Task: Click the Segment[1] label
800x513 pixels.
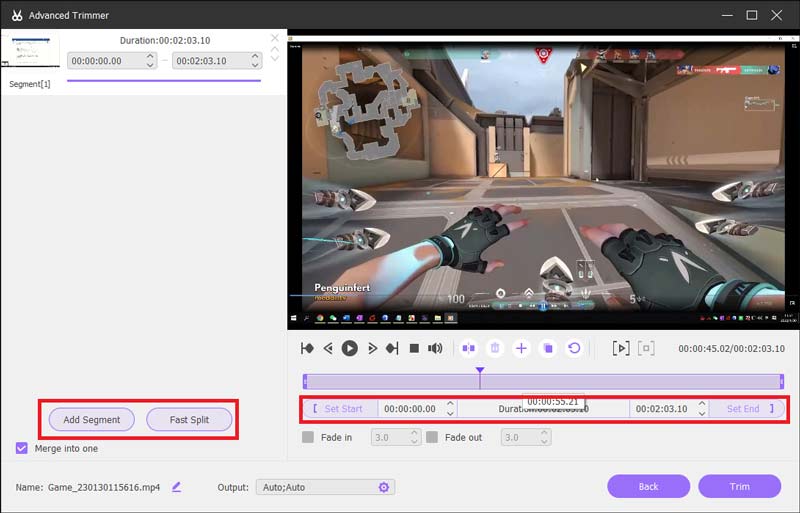Action: click(x=30, y=84)
